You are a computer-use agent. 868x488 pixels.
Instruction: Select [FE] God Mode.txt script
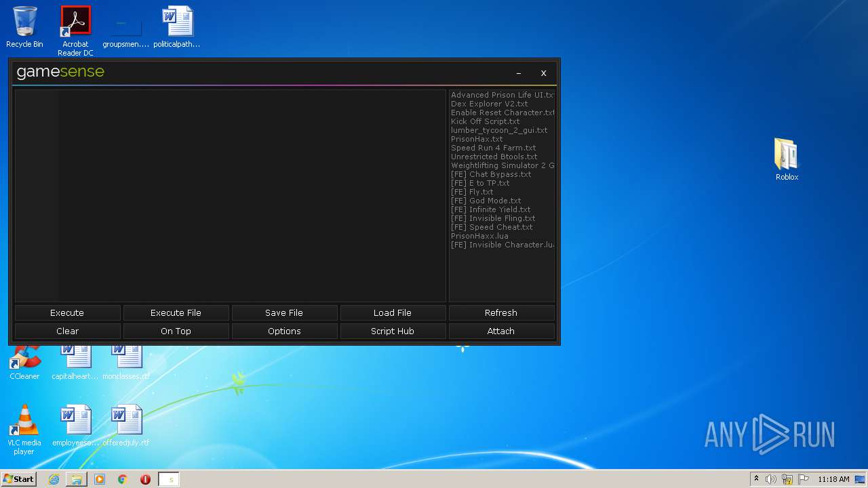click(x=486, y=201)
